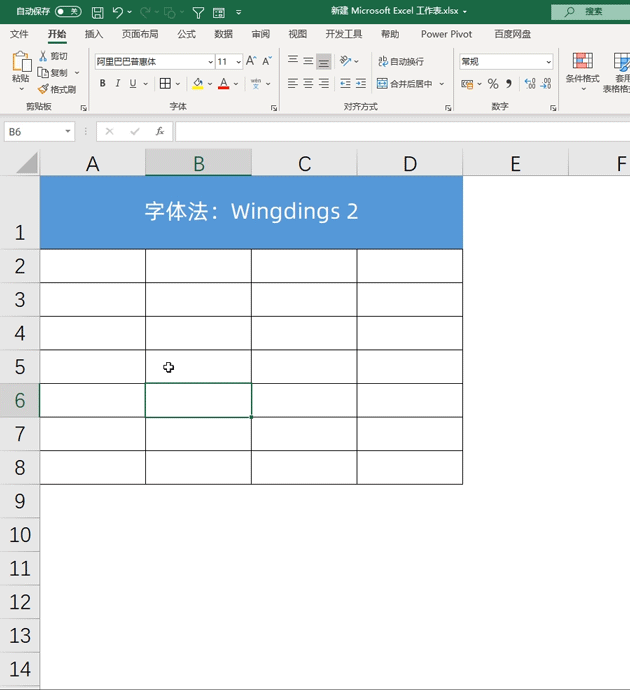Image resolution: width=630 pixels, height=690 pixels.
Task: Open the 文件 (File) tab
Action: point(19,34)
